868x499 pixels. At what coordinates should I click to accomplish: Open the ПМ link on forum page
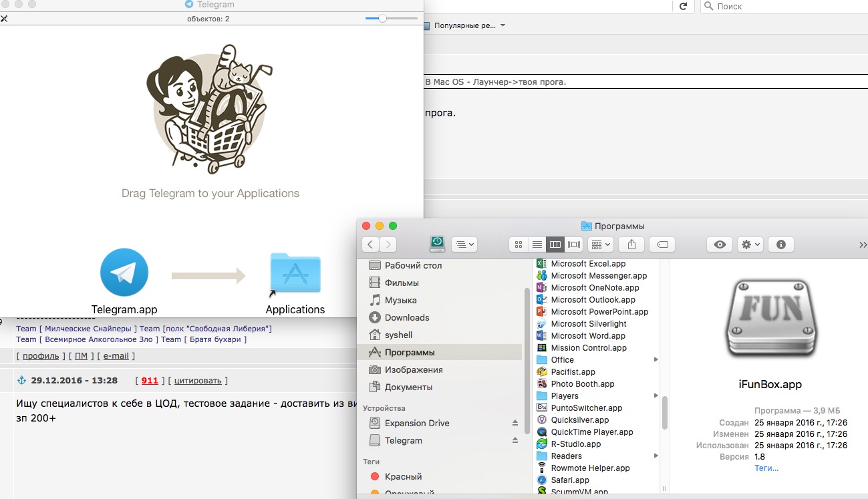[x=80, y=356]
